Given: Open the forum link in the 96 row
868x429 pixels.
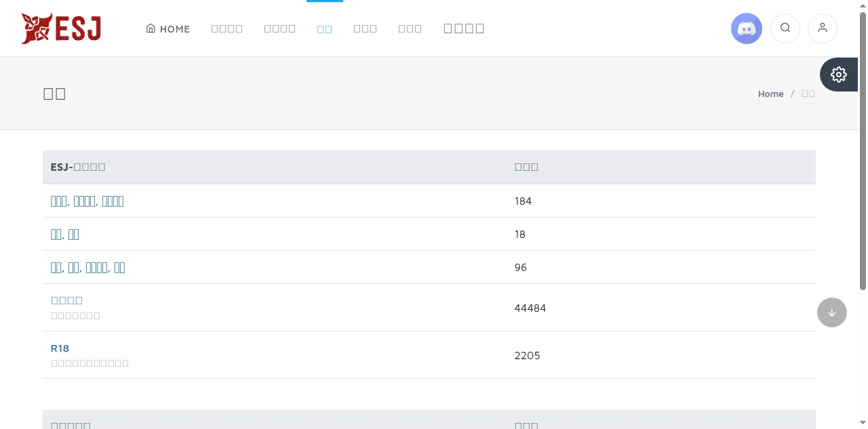Looking at the screenshot, I should [x=88, y=267].
